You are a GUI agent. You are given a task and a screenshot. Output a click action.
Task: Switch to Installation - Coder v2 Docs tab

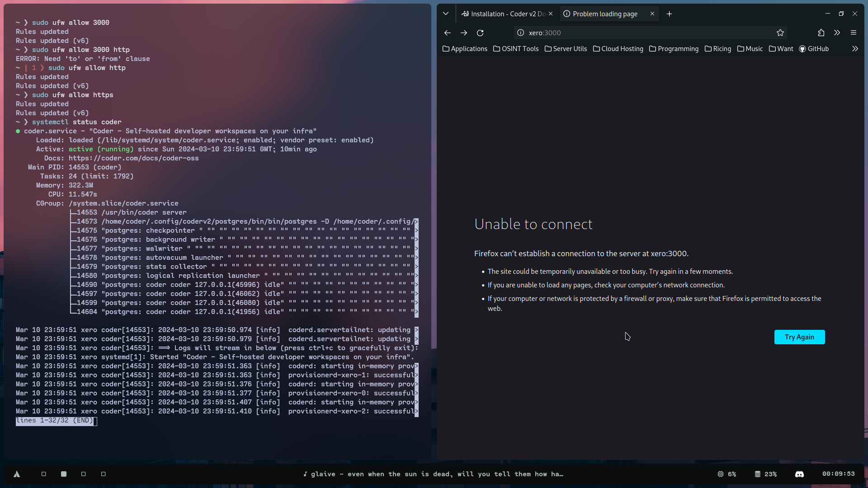click(x=504, y=14)
